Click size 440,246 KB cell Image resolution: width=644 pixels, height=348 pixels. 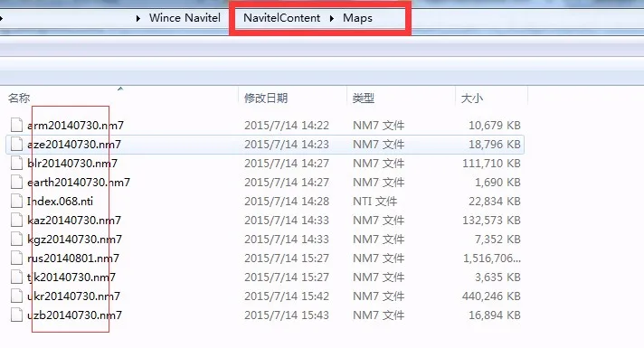click(492, 296)
